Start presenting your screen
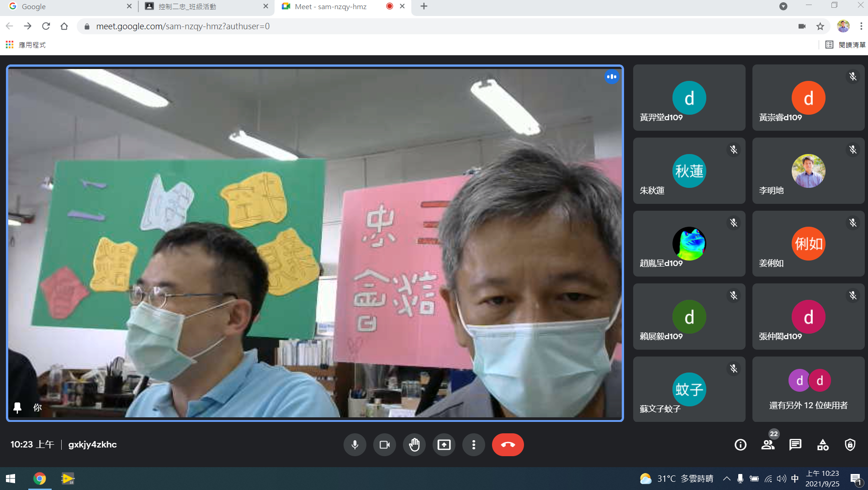This screenshot has height=490, width=868. point(444,445)
